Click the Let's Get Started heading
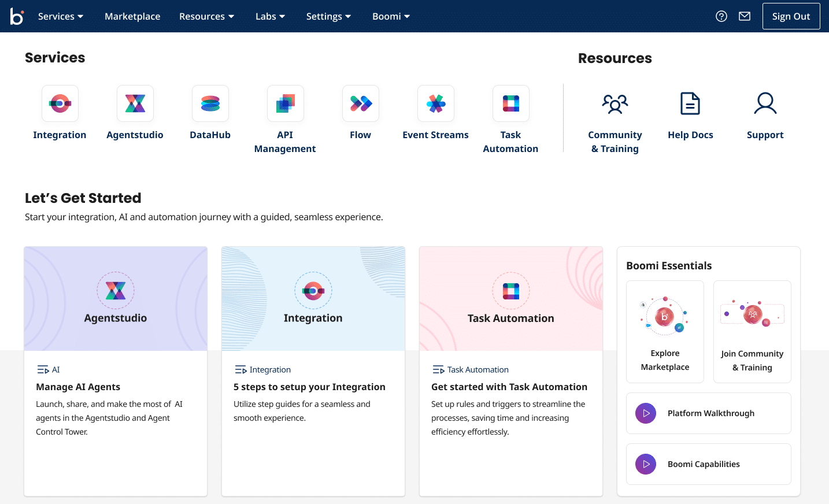The image size is (829, 504). click(x=83, y=198)
